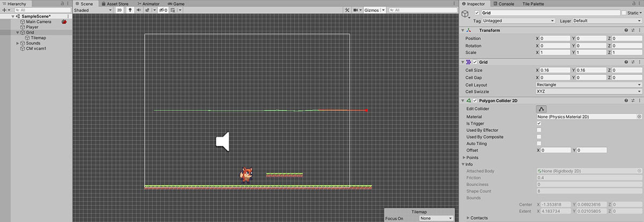Click the Hierarchy add (+) button
The width and height of the screenshot is (644, 222).
tap(4, 10)
